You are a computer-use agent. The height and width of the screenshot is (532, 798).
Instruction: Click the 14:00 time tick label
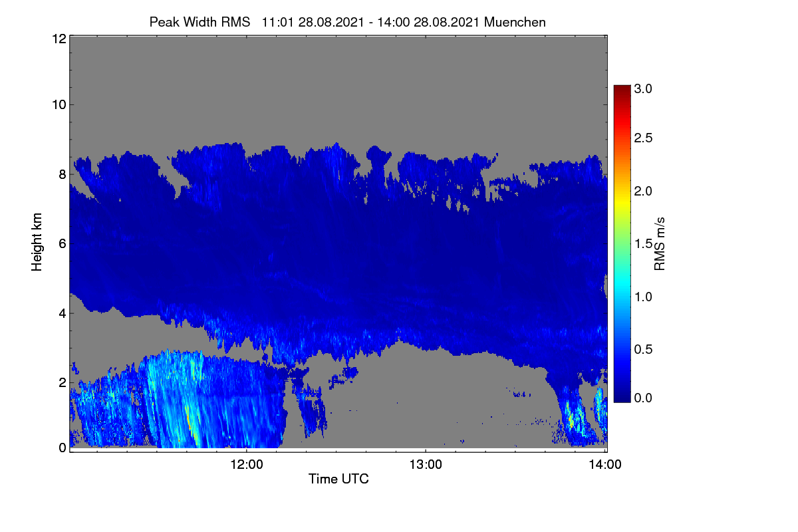tap(605, 465)
